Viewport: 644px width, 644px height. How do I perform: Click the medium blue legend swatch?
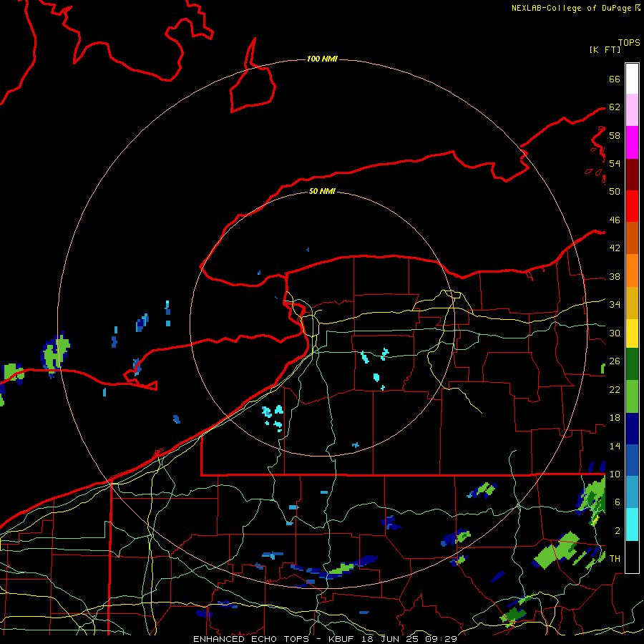coord(632,460)
